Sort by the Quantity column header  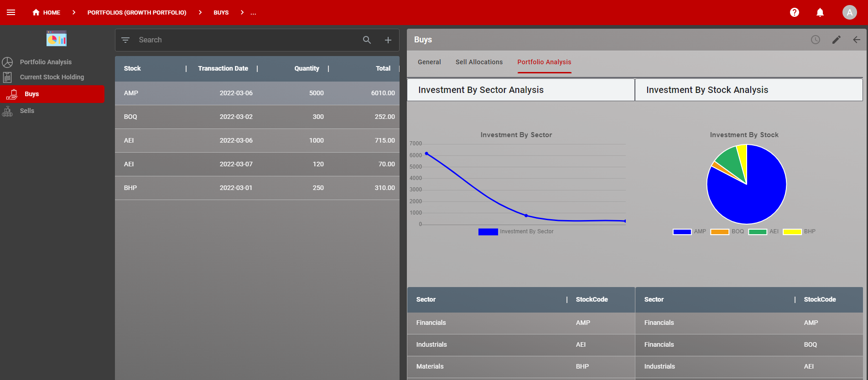pos(307,68)
